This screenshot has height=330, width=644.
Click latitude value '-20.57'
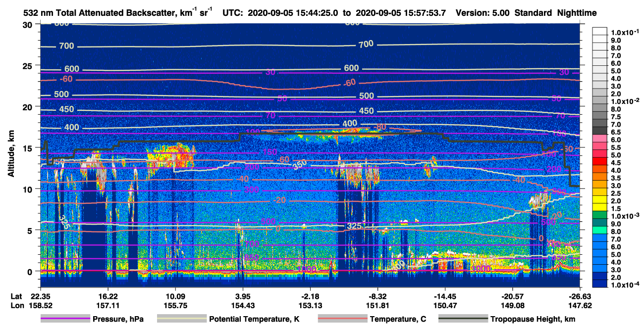point(513,295)
